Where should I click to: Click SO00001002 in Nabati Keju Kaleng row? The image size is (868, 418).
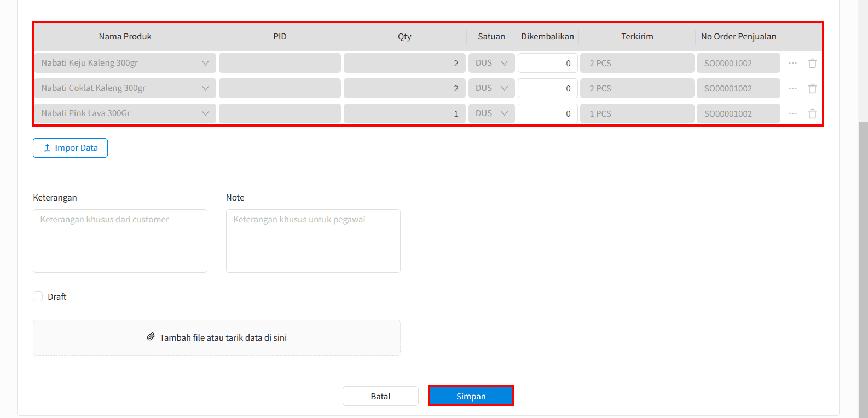point(738,63)
